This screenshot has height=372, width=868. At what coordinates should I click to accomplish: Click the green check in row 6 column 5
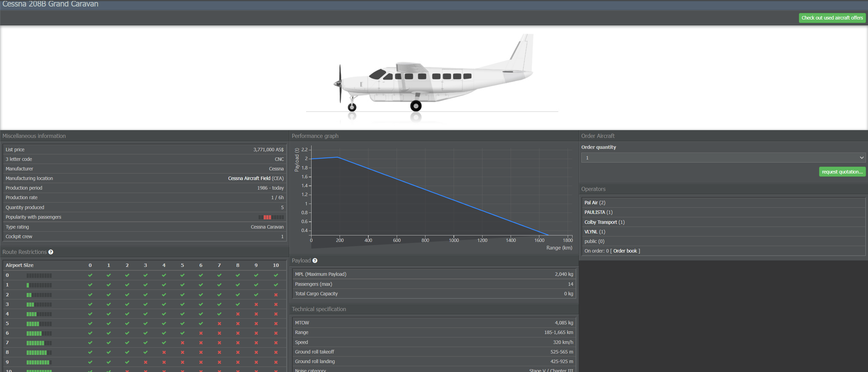pyautogui.click(x=182, y=333)
